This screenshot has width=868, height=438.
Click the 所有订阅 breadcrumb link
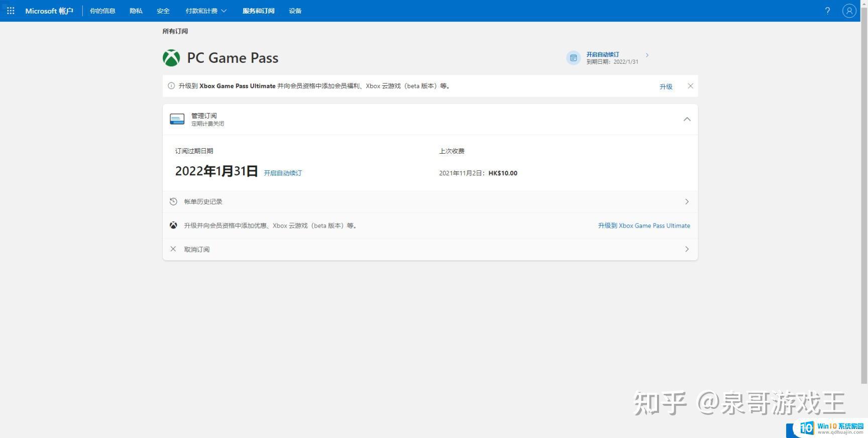point(175,31)
